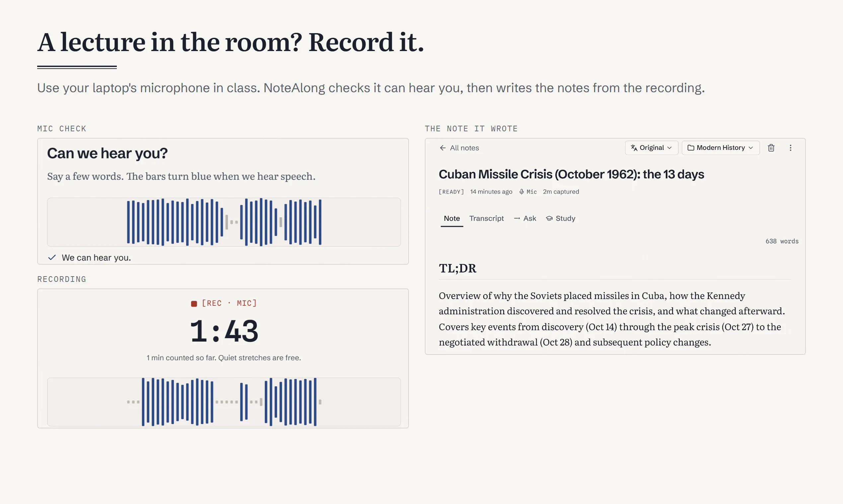Switch to the Transcript tab
Viewport: 843px width, 504px height.
point(487,219)
